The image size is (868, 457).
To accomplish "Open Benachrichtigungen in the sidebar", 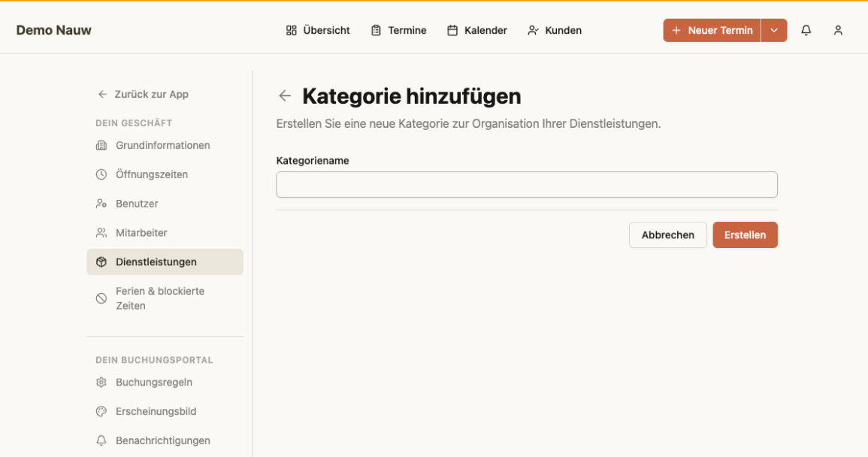I will (x=165, y=440).
